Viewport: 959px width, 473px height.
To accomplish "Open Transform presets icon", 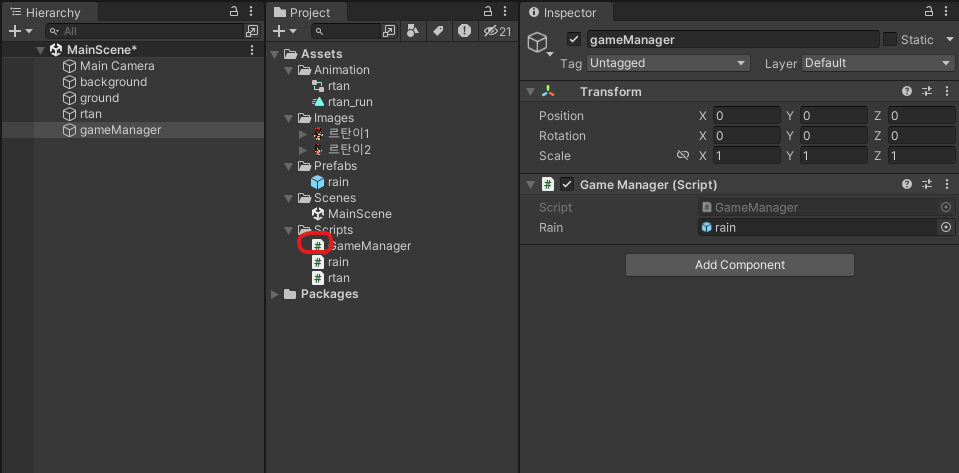I will pyautogui.click(x=927, y=92).
